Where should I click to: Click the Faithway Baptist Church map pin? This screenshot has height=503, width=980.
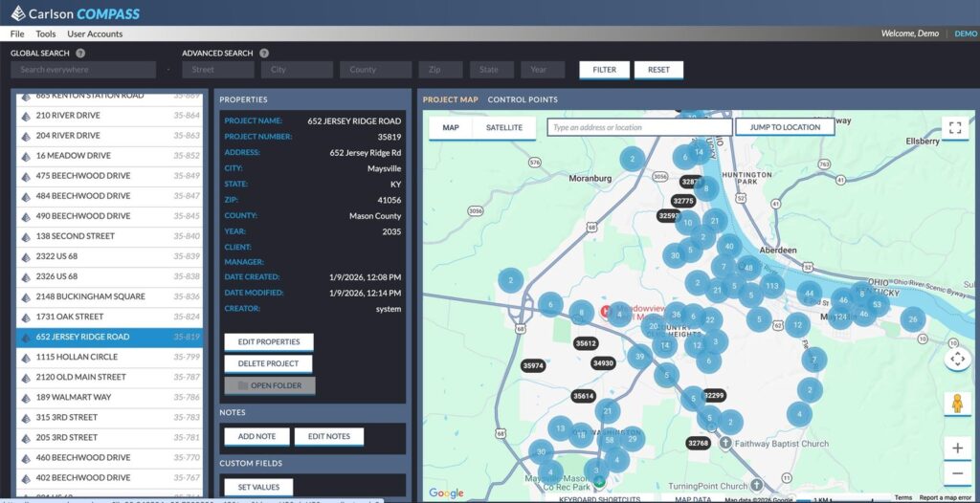tap(725, 443)
